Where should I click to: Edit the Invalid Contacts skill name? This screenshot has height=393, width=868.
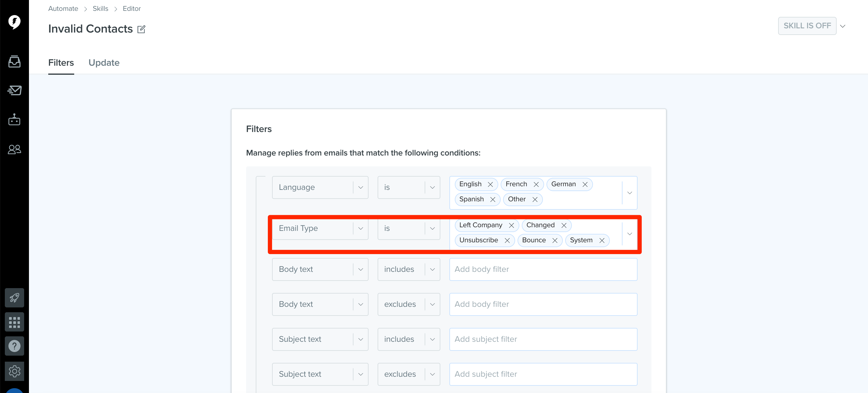[141, 29]
